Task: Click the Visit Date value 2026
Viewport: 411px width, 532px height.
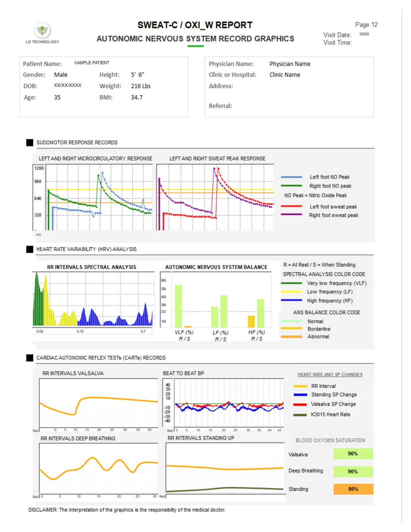Action: [x=364, y=34]
